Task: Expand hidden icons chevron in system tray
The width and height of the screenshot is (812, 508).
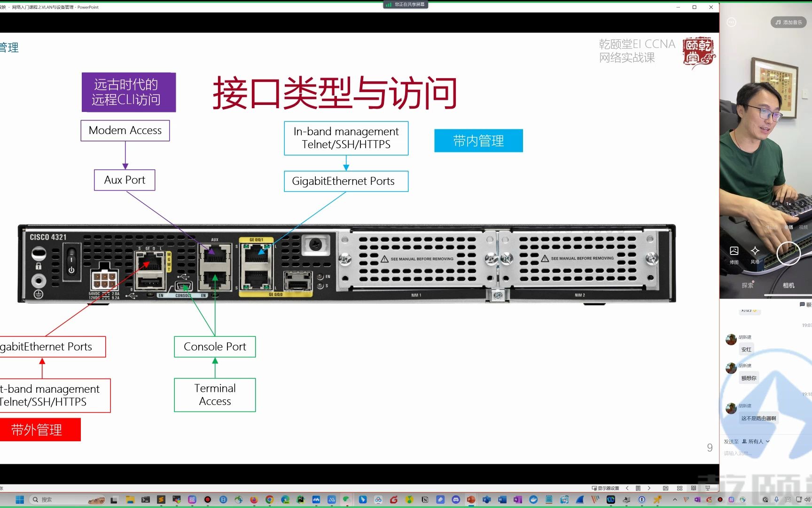Action: [x=675, y=500]
